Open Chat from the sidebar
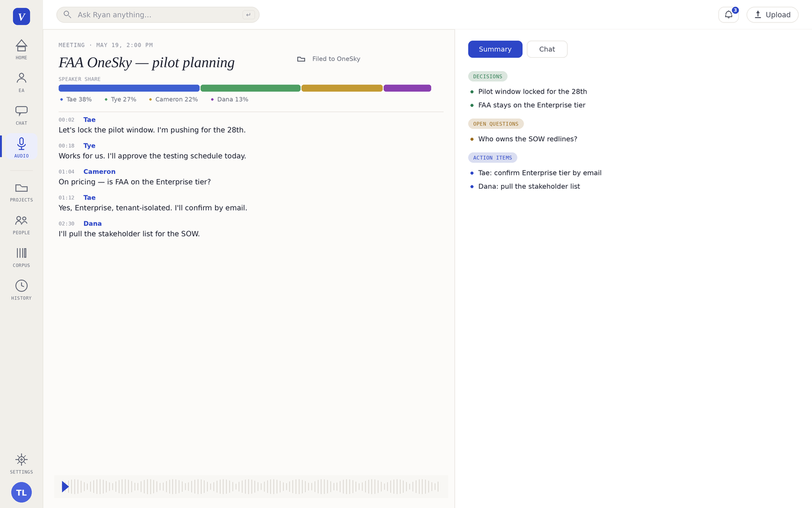The width and height of the screenshot is (812, 508). (x=21, y=115)
